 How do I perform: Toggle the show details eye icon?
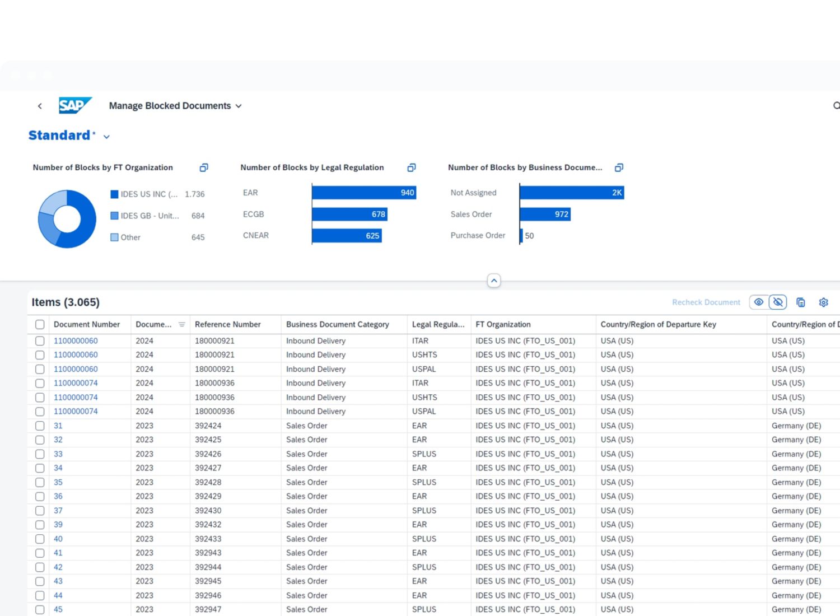pyautogui.click(x=759, y=302)
